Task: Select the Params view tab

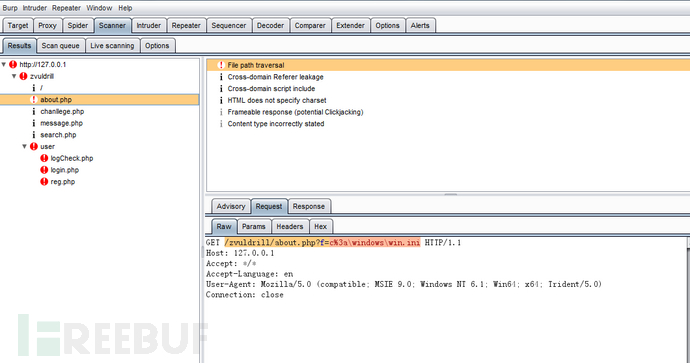Action: (x=253, y=227)
